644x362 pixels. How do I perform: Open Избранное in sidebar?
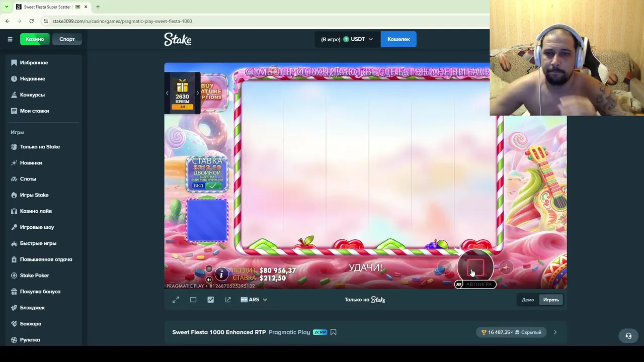pyautogui.click(x=44, y=62)
